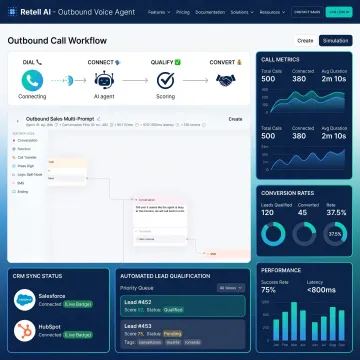Click the Converted value 45
Viewport: 360px width, 360px height.
(x=302, y=212)
